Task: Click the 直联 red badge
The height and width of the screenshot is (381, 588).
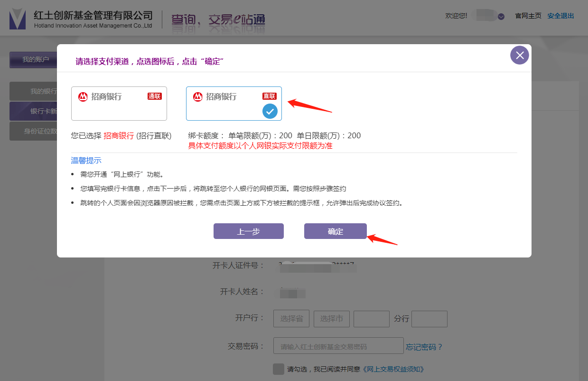Action: tap(270, 96)
